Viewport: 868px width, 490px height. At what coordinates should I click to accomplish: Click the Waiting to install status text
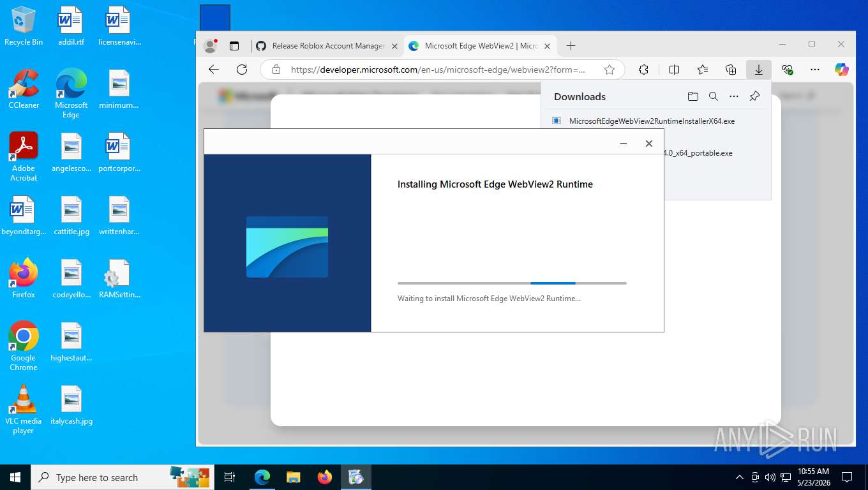click(489, 299)
